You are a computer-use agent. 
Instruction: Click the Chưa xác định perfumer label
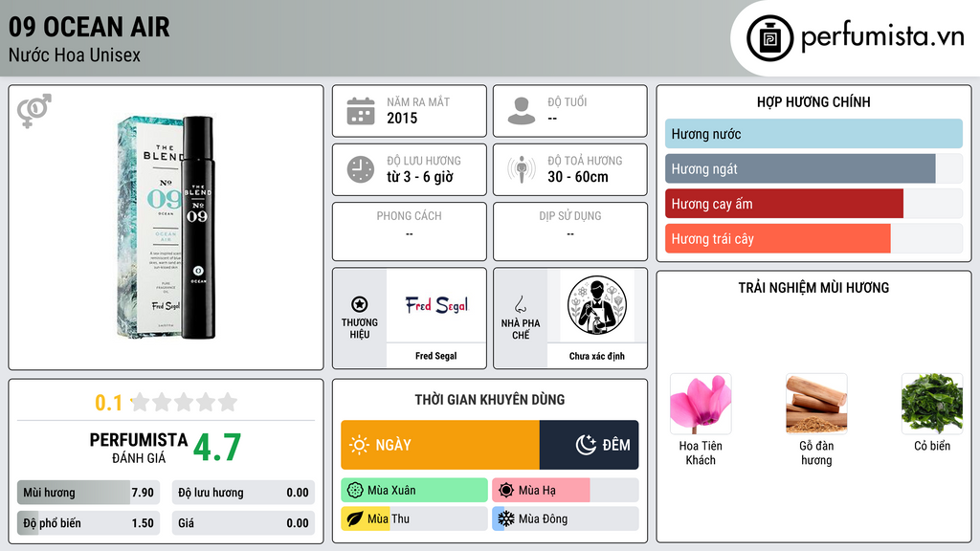coord(597,356)
